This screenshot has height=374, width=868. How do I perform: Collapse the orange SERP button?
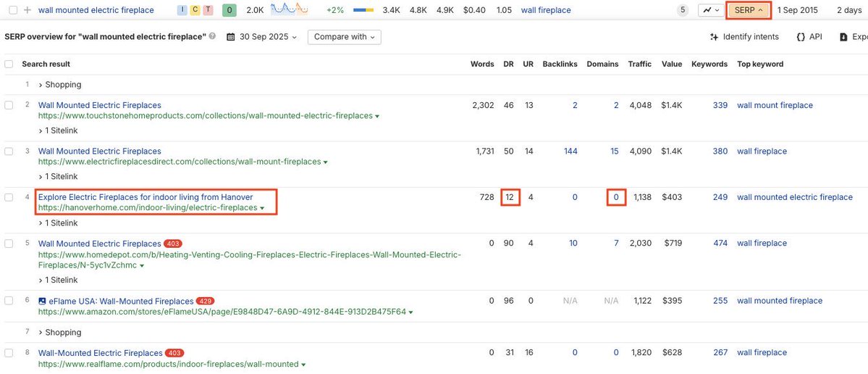click(x=749, y=10)
